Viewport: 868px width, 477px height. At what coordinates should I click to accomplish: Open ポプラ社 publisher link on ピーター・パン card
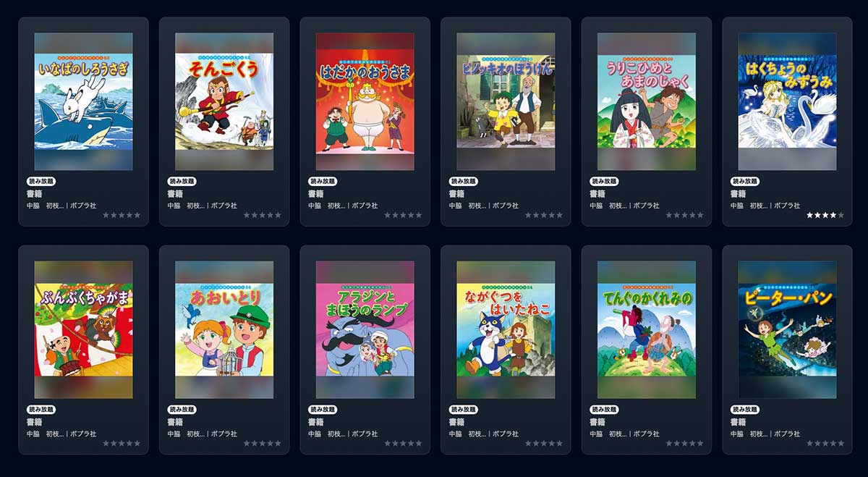click(x=787, y=434)
